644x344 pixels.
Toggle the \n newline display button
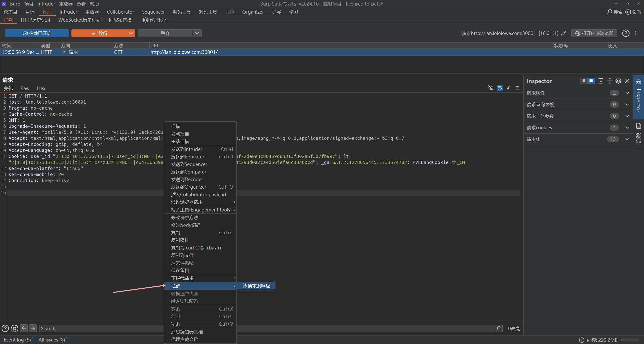[x=508, y=88]
